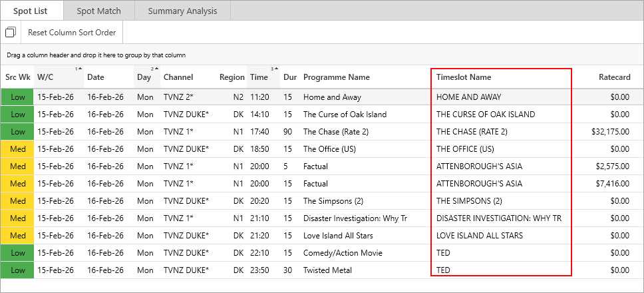Open the Summary Analysis tab
The height and width of the screenshot is (293, 644).
tap(182, 11)
